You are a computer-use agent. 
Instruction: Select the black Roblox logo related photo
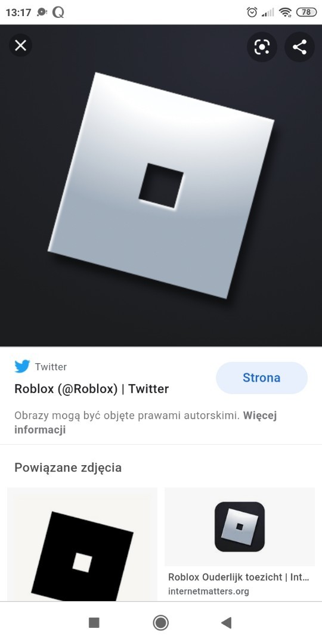click(x=82, y=544)
